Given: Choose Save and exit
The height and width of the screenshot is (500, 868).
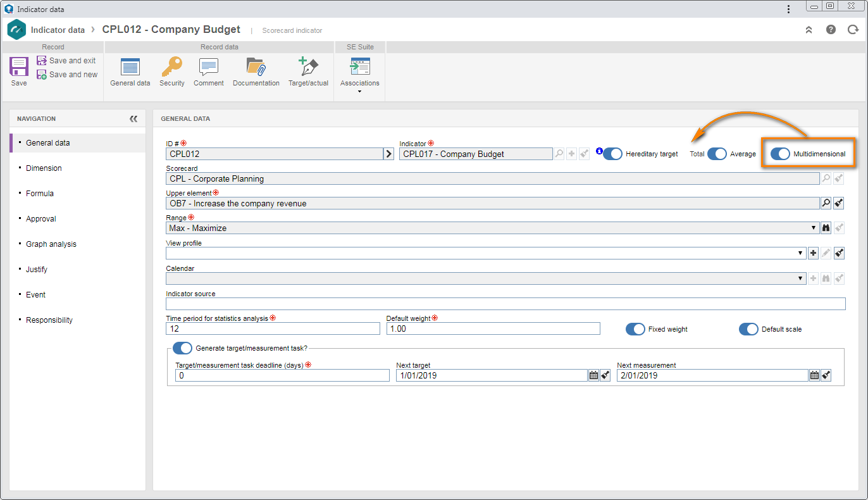Looking at the screenshot, I should 66,61.
